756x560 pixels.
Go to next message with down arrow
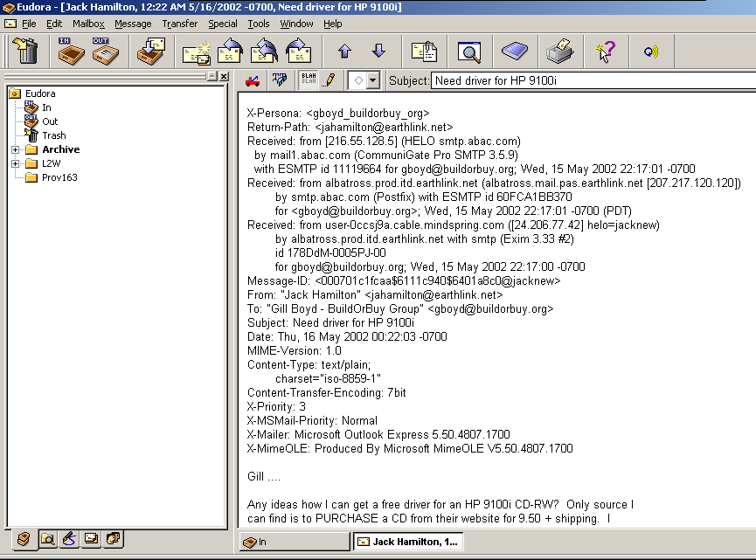379,51
